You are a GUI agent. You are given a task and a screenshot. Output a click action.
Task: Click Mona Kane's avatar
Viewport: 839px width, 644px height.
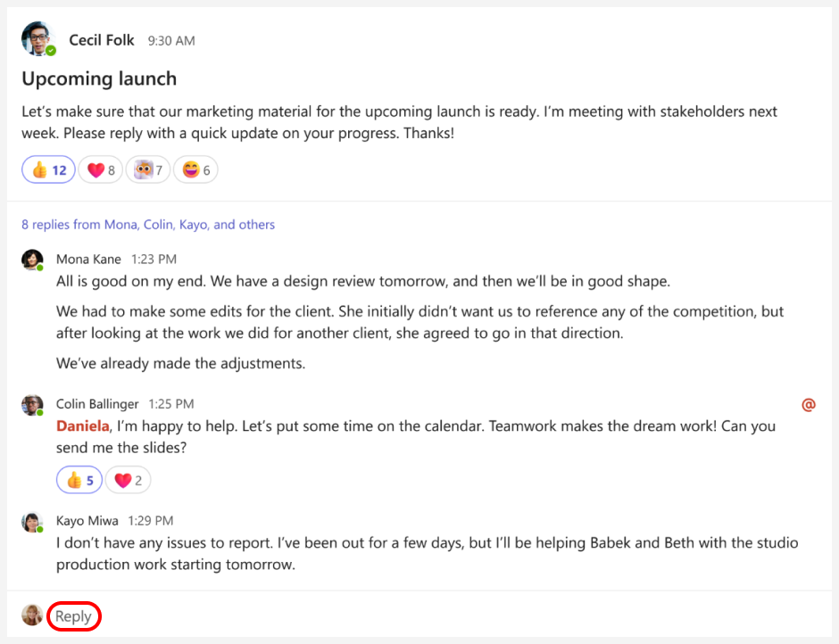click(32, 260)
